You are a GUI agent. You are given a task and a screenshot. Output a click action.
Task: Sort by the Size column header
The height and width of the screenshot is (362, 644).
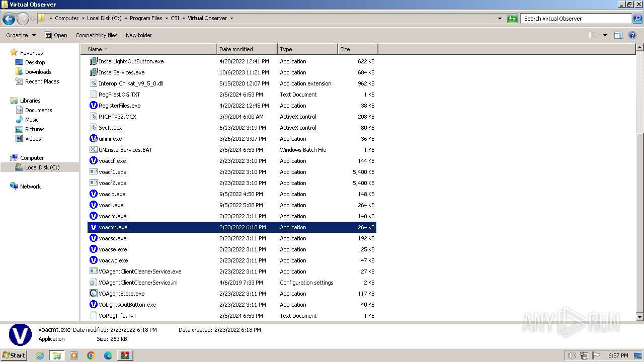point(358,49)
